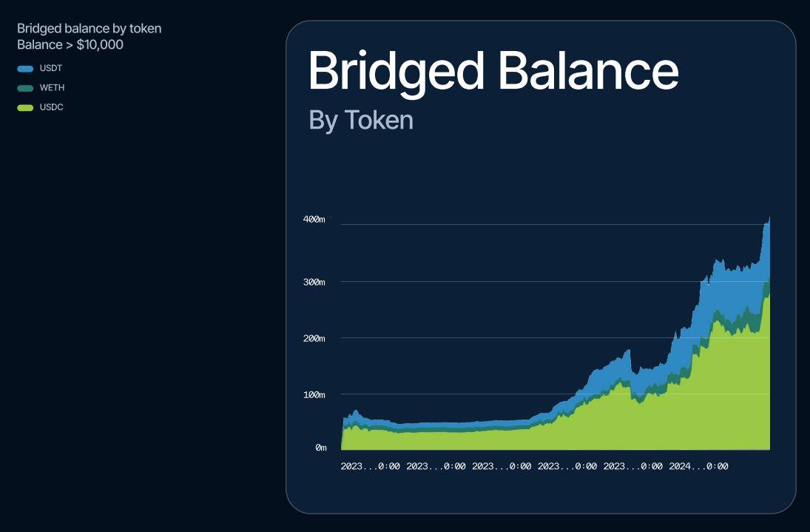The image size is (810, 532).
Task: Toggle the USDT series label
Action: tap(50, 68)
